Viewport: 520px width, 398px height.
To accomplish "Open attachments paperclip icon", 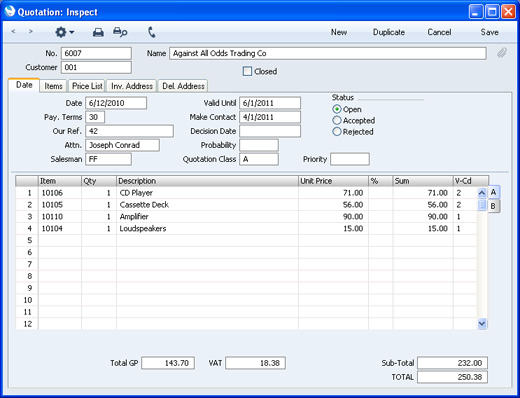I will pyautogui.click(x=502, y=53).
